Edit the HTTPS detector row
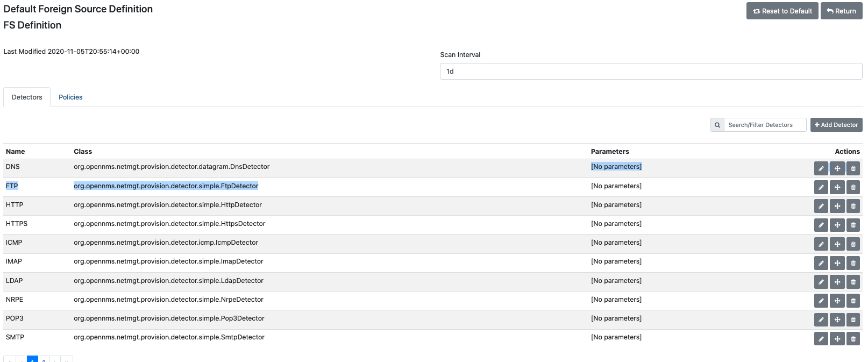Viewport: 868px width, 362px height. 821,225
